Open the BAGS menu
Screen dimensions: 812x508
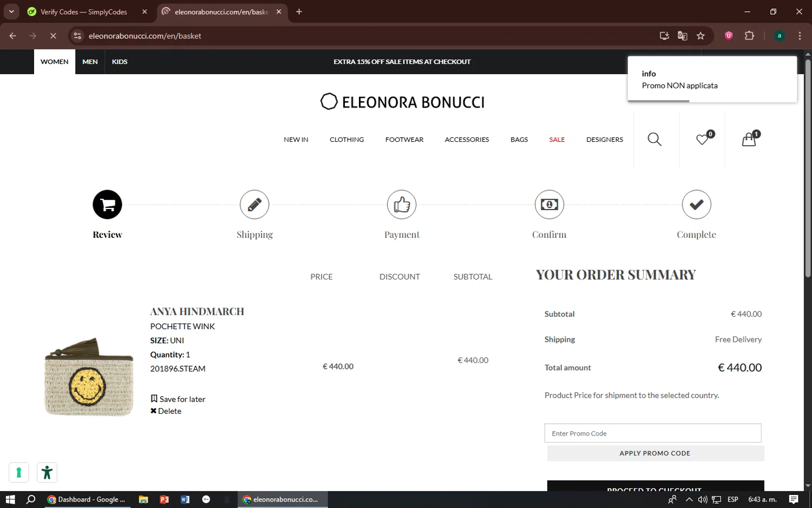pyautogui.click(x=519, y=140)
